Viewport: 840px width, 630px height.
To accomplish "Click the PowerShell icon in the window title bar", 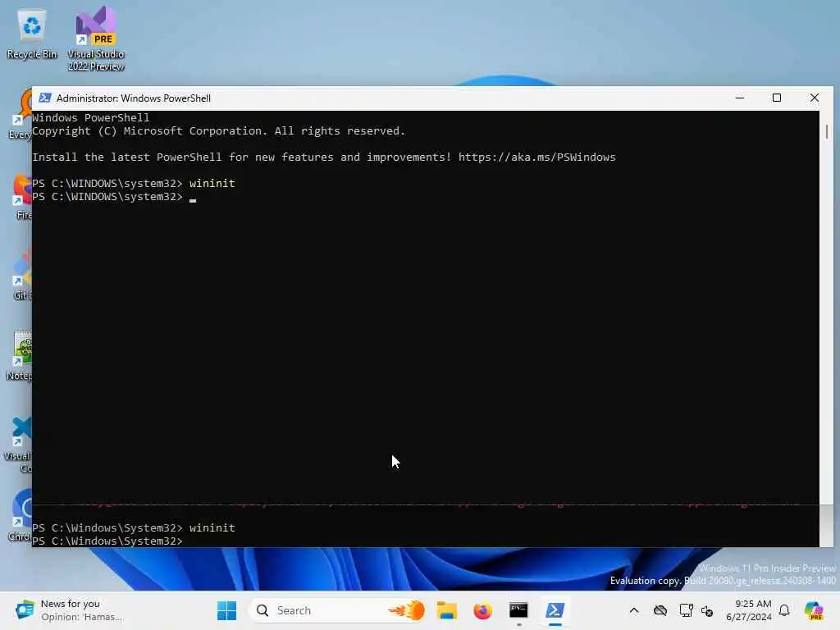I will pos(45,98).
